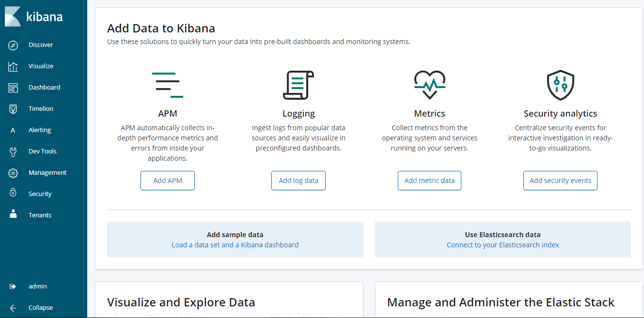
Task: Open the Security sidebar label
Action: [x=40, y=194]
